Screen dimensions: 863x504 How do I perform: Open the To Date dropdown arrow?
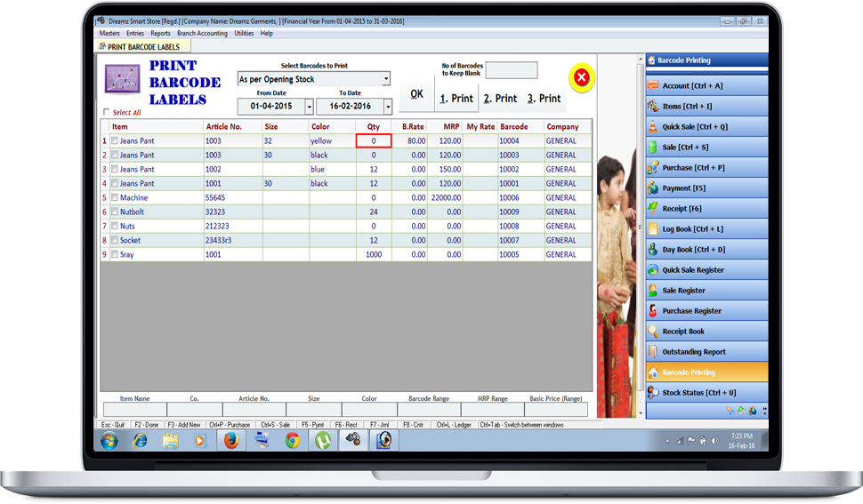388,107
